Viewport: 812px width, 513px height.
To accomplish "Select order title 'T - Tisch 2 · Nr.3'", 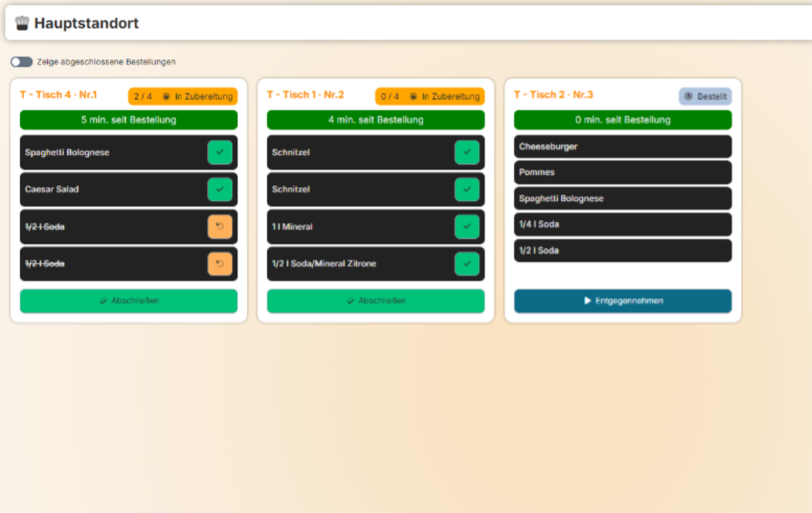I will (553, 95).
